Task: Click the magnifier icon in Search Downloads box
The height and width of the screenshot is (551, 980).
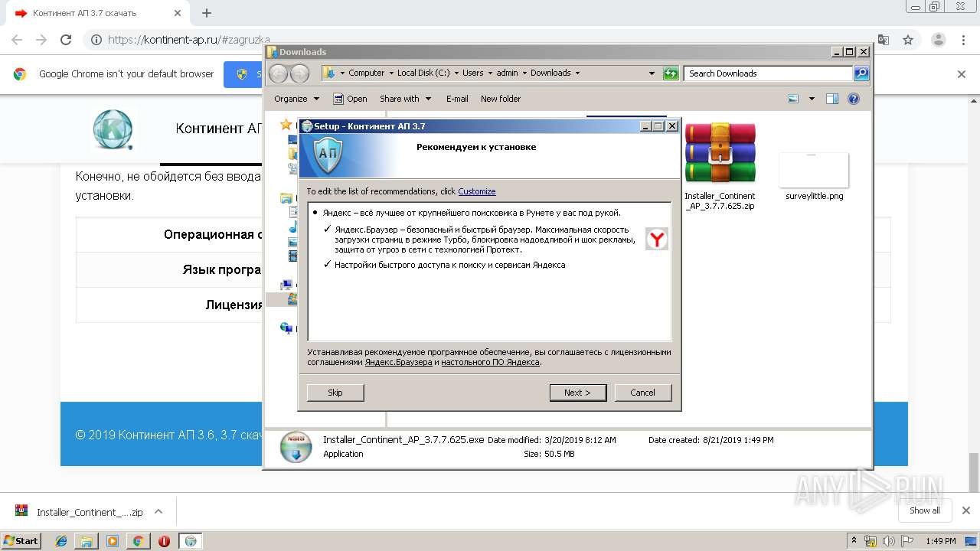Action: (861, 73)
